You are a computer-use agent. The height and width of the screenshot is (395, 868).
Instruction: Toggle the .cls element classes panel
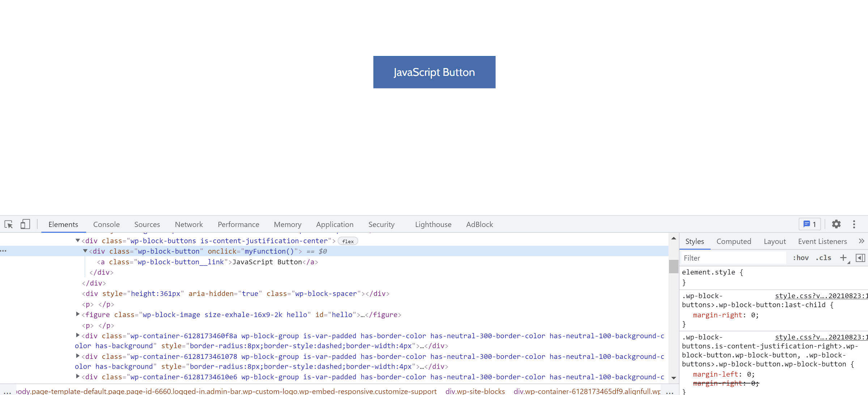(x=823, y=258)
